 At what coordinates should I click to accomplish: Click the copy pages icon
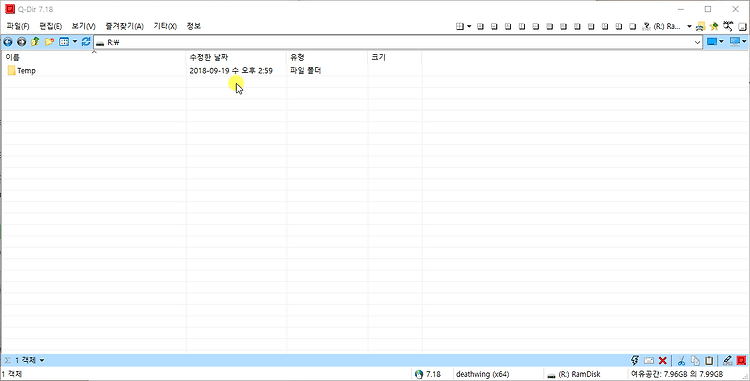pyautogui.click(x=695, y=360)
